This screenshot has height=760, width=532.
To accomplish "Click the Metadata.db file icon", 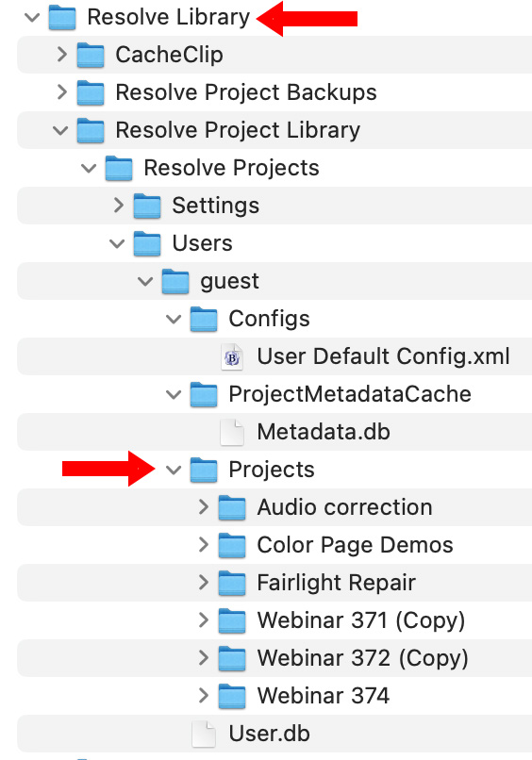I will (232, 433).
